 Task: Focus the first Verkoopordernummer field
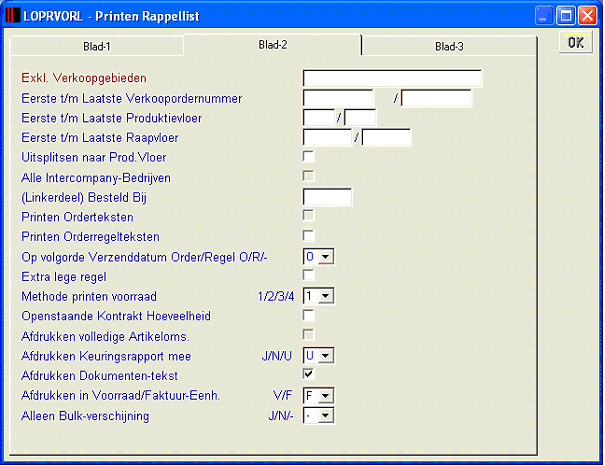click(x=338, y=98)
